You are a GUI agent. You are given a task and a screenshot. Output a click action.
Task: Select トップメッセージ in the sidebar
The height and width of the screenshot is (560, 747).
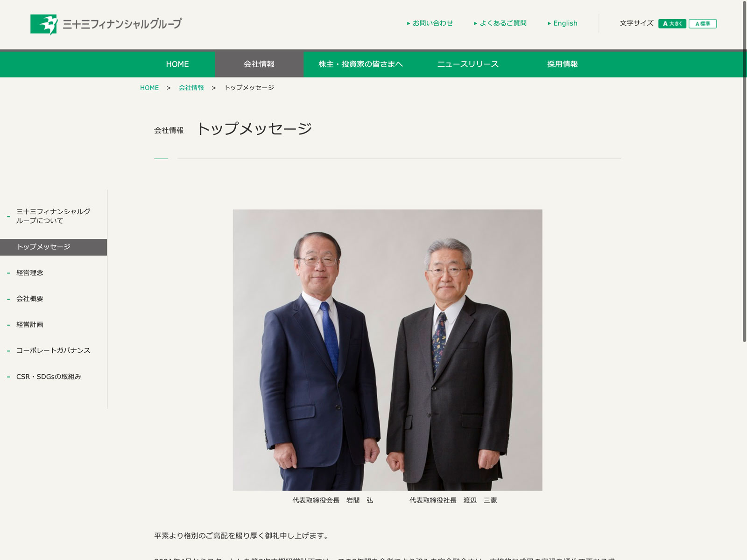(53, 247)
